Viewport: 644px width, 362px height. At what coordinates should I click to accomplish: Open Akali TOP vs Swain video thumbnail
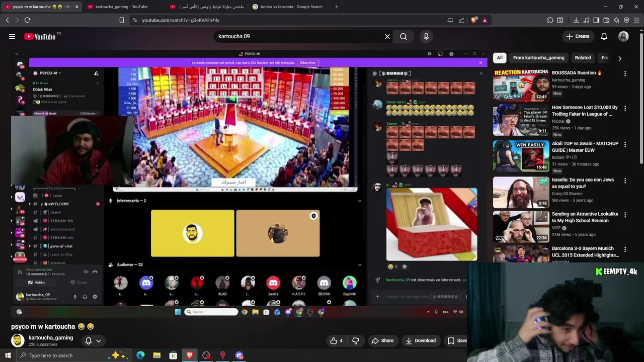coord(521,156)
